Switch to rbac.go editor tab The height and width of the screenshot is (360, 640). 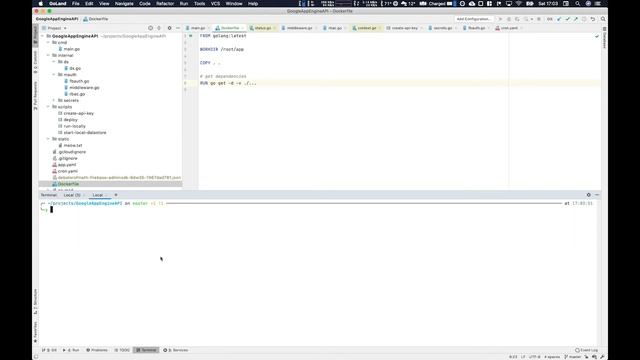(x=335, y=28)
